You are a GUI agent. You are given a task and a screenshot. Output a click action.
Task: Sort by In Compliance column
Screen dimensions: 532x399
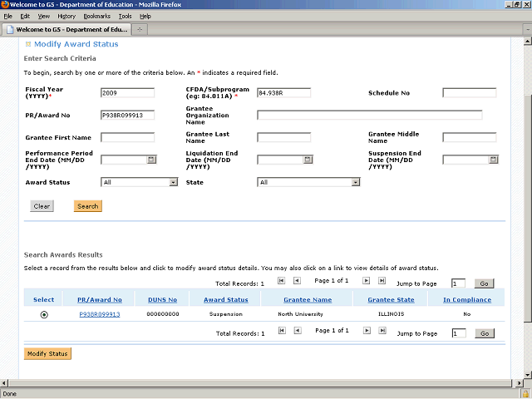(467, 300)
